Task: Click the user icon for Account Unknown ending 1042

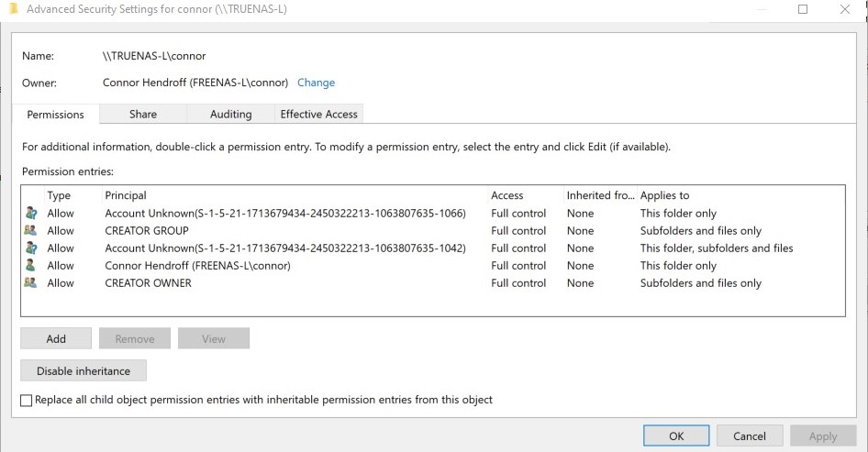Action: [30, 248]
